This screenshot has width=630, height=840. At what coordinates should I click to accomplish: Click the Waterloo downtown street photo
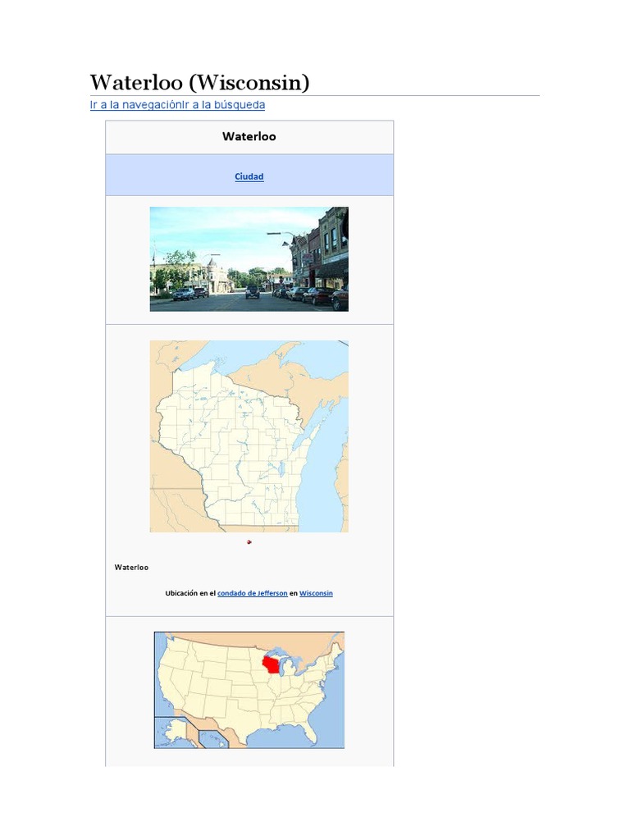pyautogui.click(x=249, y=259)
